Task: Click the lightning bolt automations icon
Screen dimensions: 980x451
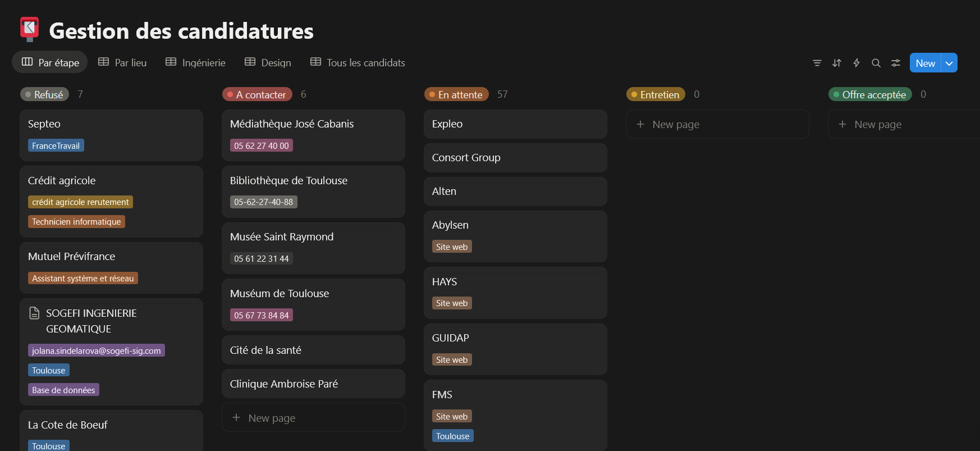Action: 856,63
